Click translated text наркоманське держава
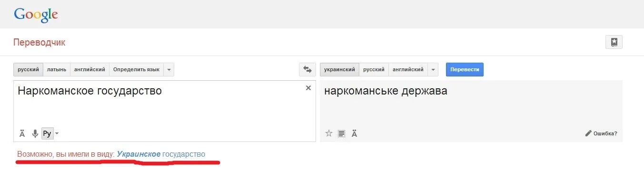The width and height of the screenshot is (644, 179). point(386,91)
